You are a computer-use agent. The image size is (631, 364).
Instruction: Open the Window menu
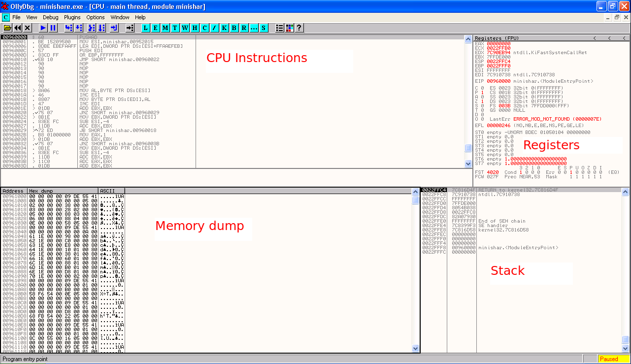120,17
